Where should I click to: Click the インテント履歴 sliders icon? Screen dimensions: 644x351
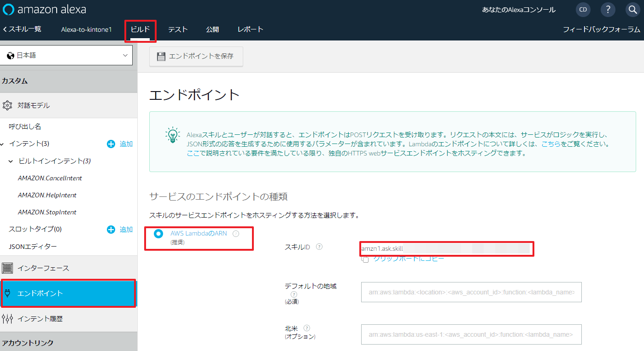coord(7,318)
